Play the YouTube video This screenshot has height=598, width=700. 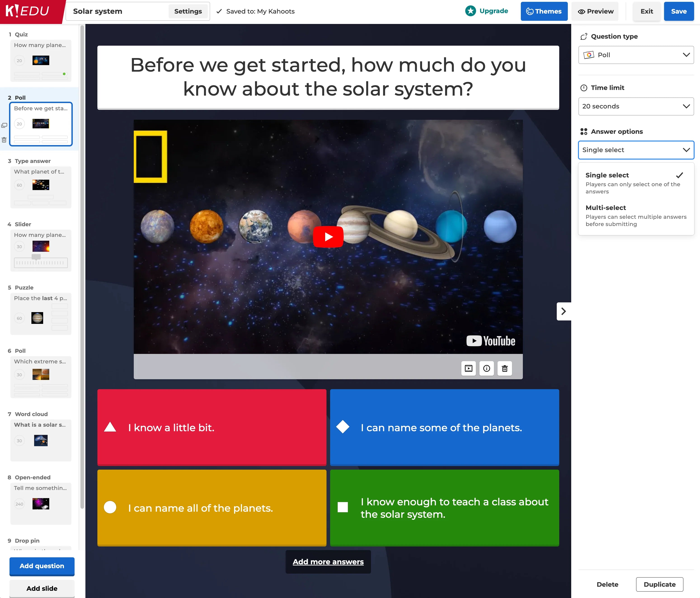[x=328, y=236]
